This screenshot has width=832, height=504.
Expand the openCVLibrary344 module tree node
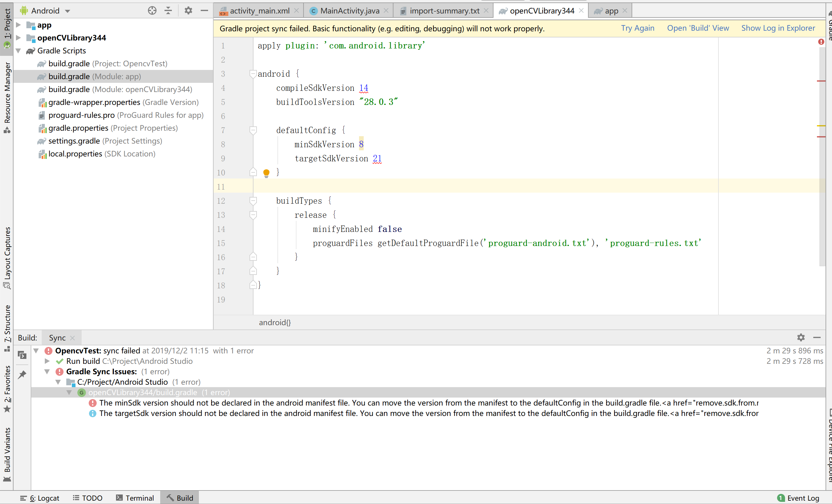tap(19, 38)
